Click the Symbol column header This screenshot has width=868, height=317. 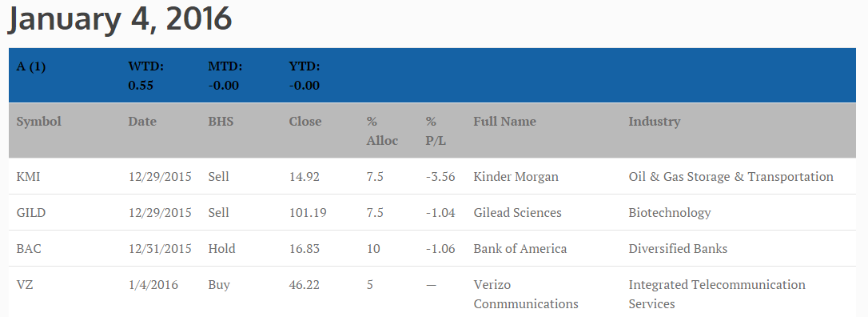(38, 122)
